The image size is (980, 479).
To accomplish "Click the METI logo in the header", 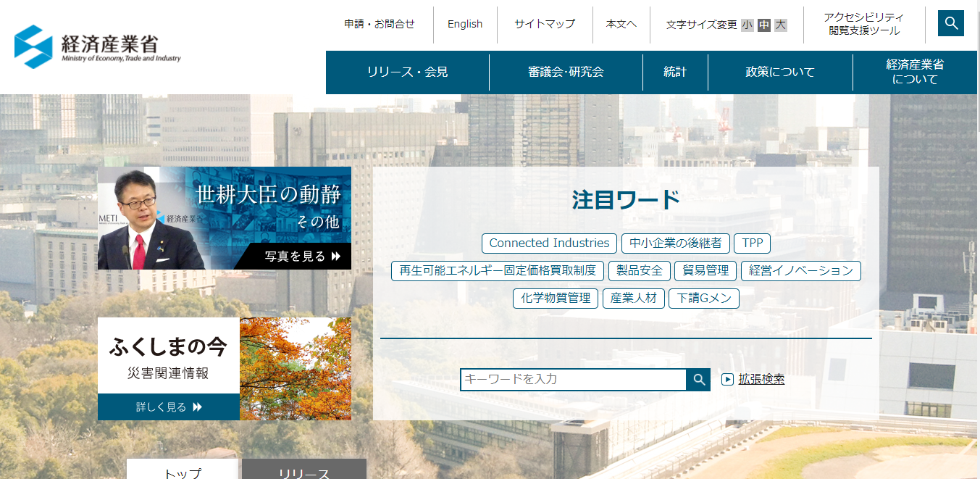I will [x=98, y=47].
